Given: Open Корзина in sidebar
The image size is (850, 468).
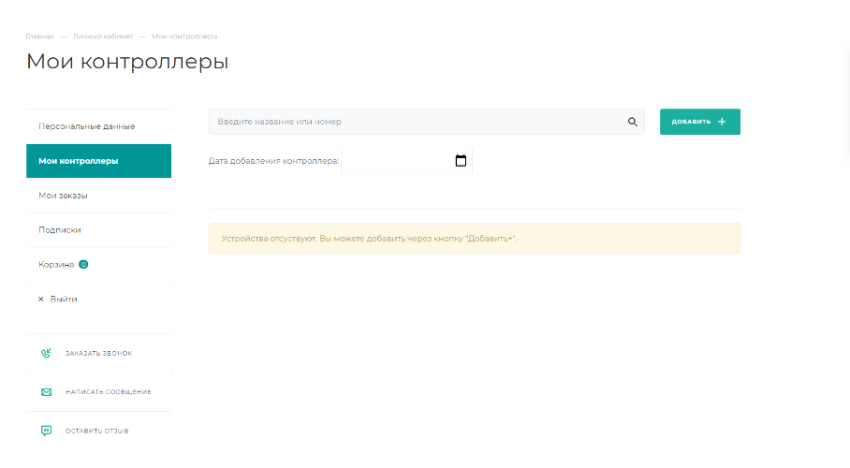Looking at the screenshot, I should 99,265.
